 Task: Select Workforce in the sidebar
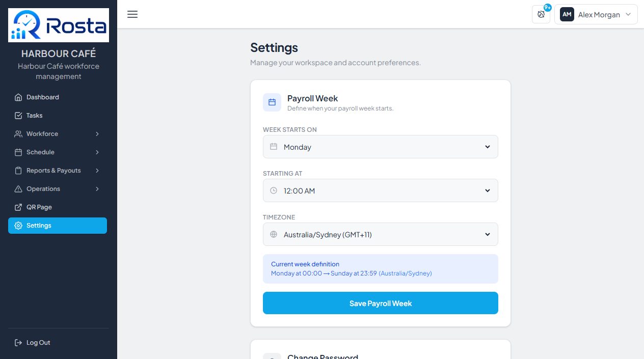(58, 134)
